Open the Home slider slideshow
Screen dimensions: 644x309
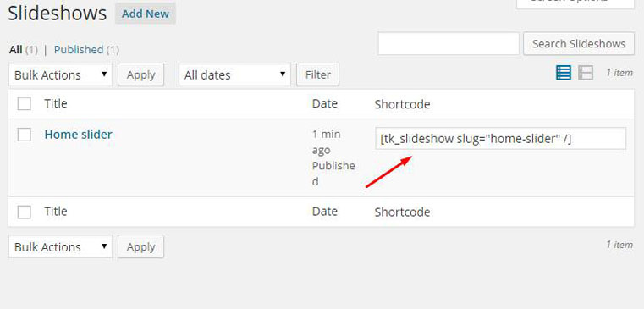(x=78, y=135)
